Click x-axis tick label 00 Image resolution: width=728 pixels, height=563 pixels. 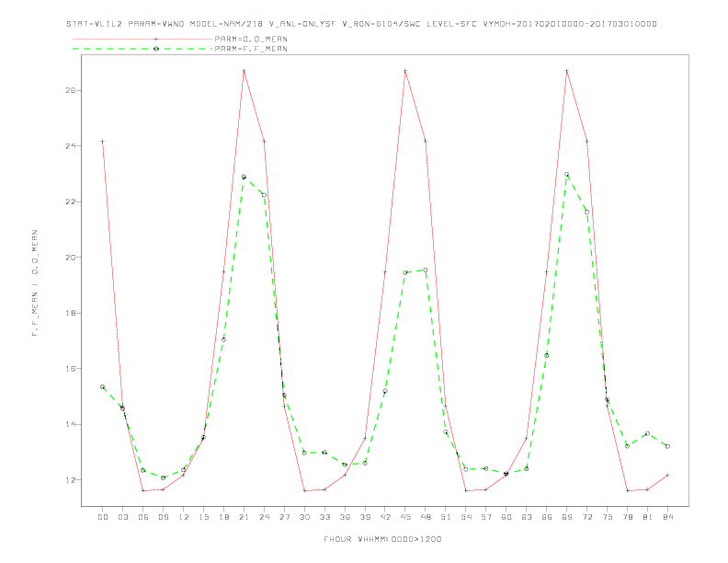pyautogui.click(x=103, y=517)
